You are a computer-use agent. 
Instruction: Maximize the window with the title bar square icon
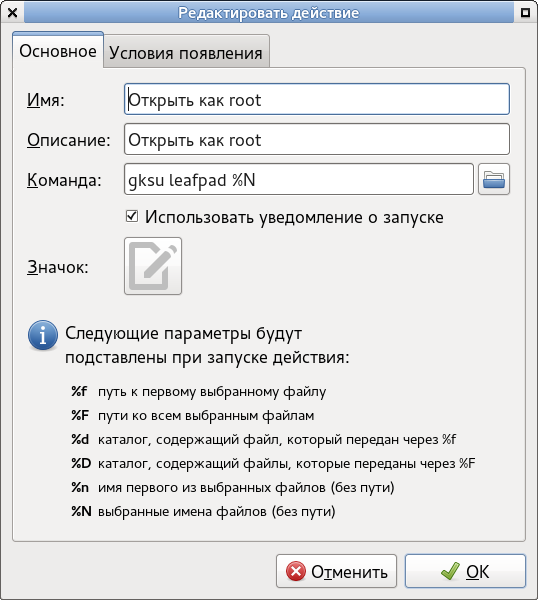(525, 13)
